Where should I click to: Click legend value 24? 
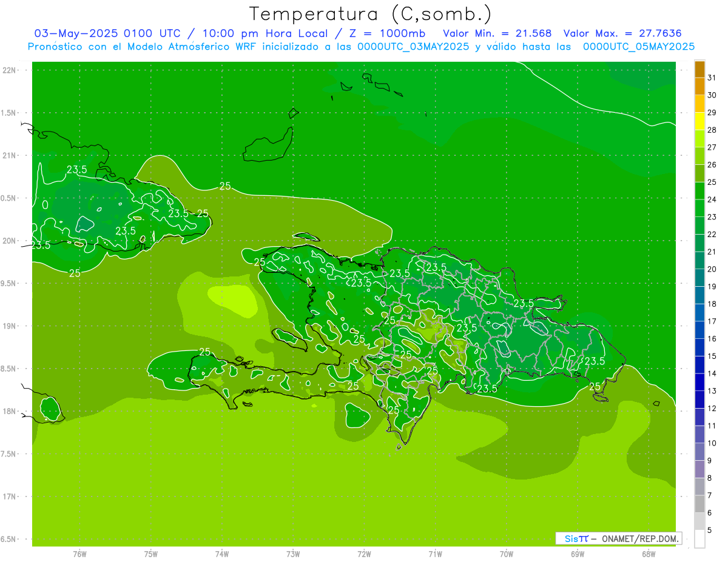click(x=712, y=199)
